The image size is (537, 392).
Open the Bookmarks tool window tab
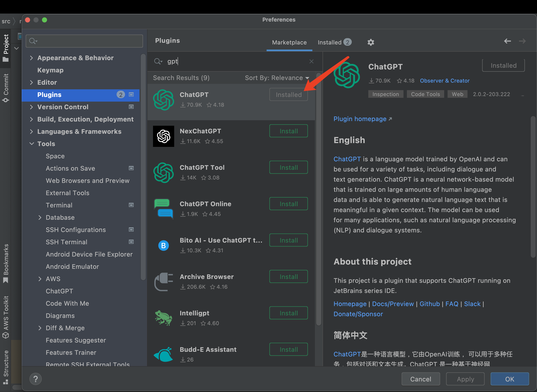(x=6, y=263)
